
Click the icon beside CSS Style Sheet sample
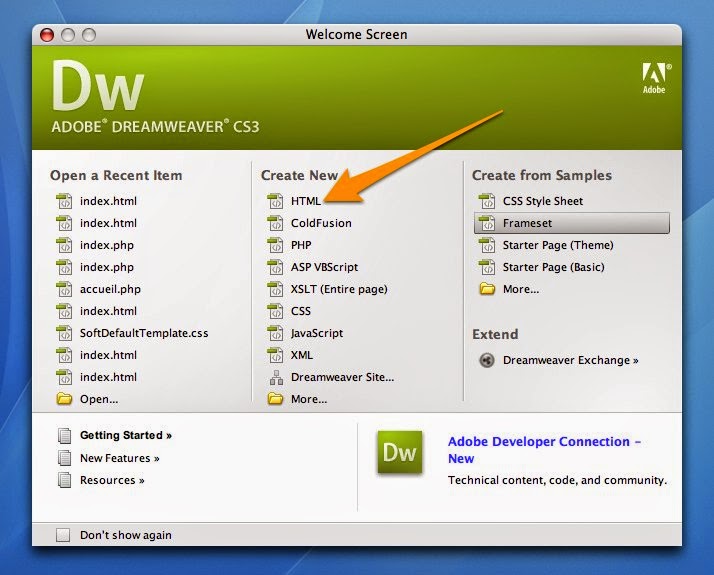[487, 201]
